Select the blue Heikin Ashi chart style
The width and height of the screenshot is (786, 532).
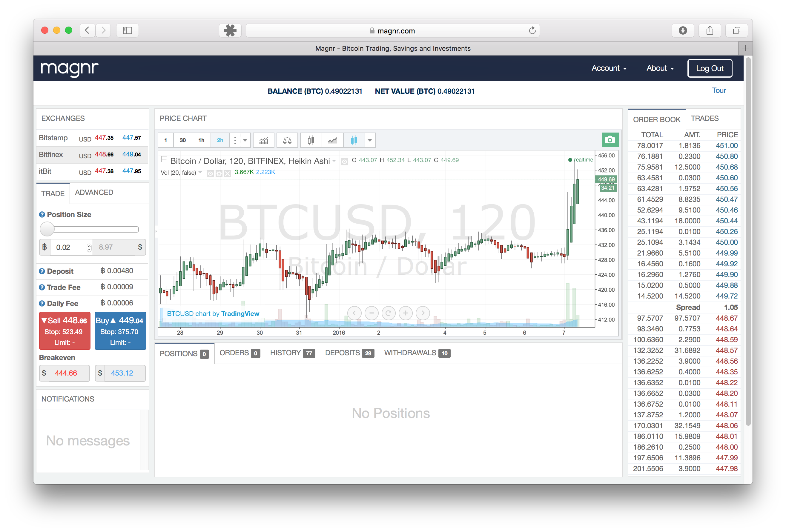tap(354, 140)
